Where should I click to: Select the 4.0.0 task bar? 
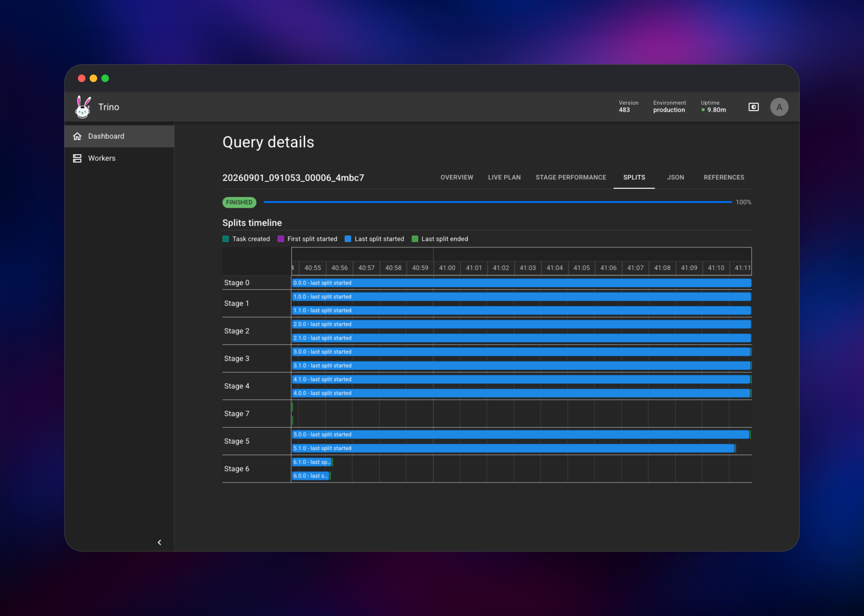pos(521,393)
